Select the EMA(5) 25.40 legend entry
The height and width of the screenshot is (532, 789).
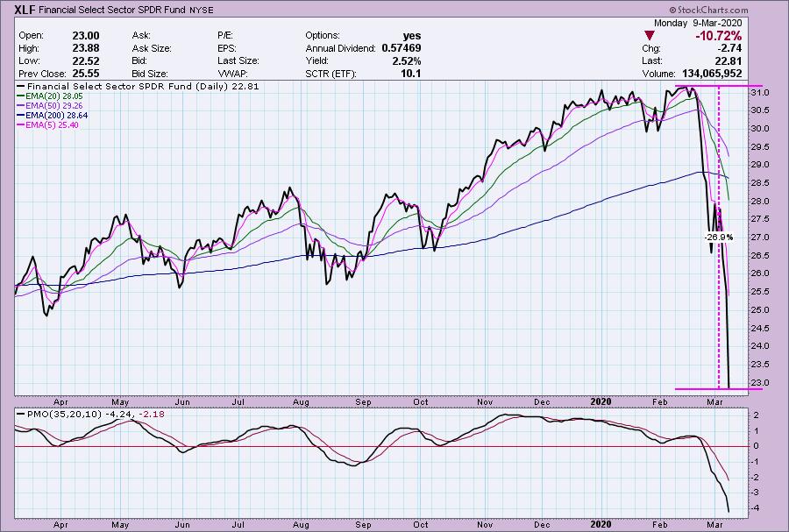(x=48, y=124)
